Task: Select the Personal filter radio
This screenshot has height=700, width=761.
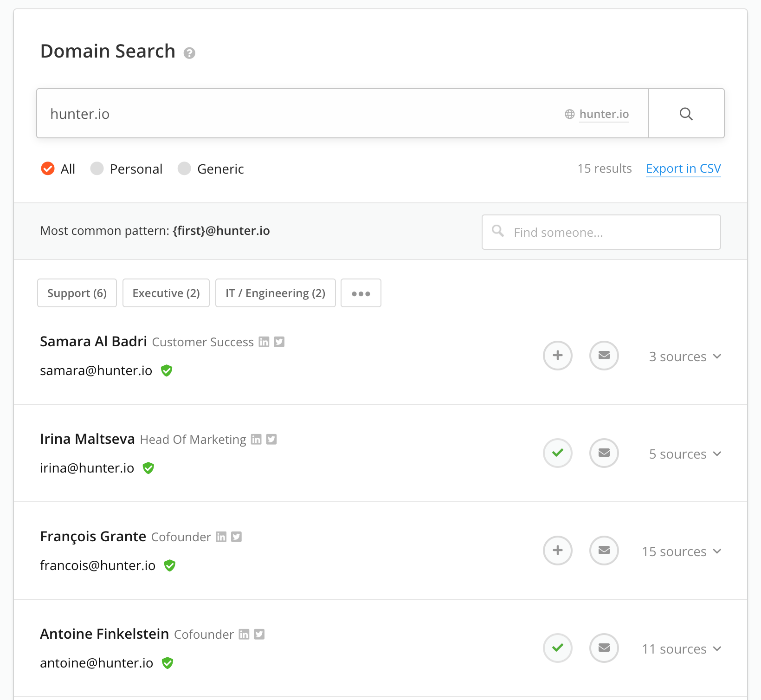Action: pos(97,169)
